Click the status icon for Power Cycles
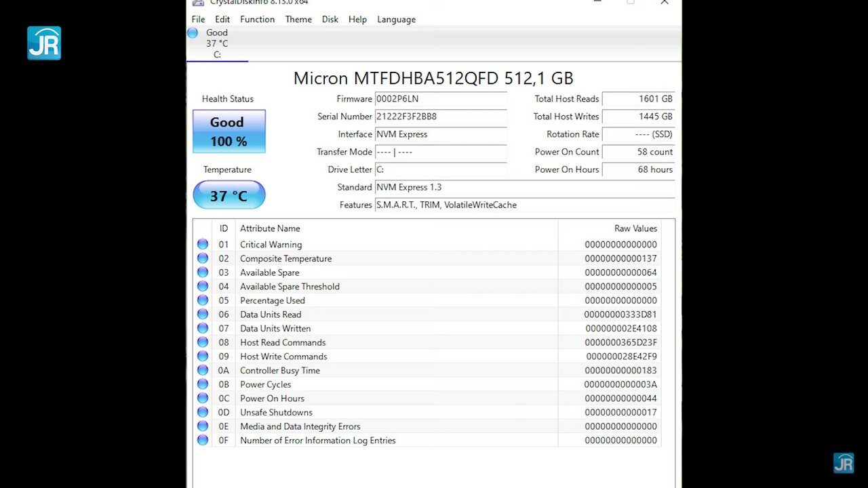Viewport: 868px width, 488px height. point(202,384)
